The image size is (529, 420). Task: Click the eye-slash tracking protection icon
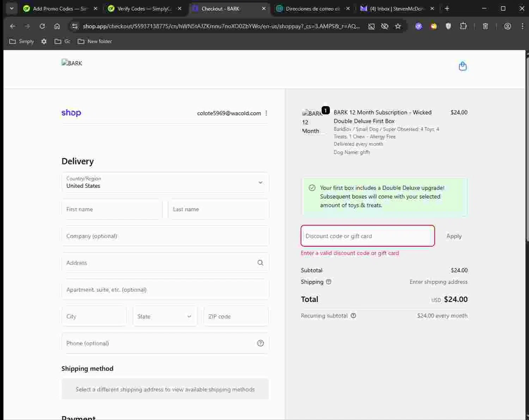click(384, 26)
